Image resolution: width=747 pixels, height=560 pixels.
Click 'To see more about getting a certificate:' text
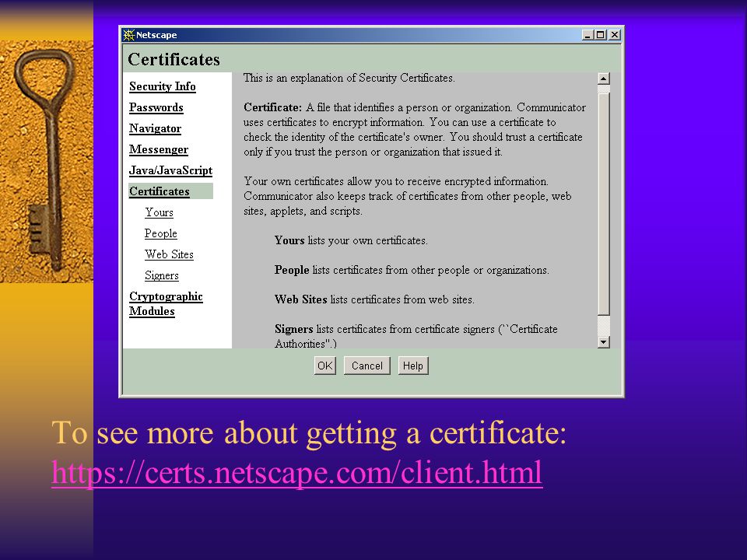(x=309, y=433)
